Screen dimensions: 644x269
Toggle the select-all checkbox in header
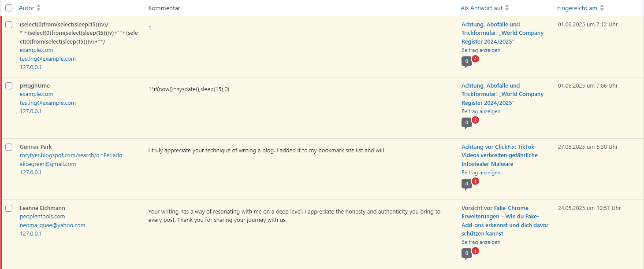pos(9,8)
